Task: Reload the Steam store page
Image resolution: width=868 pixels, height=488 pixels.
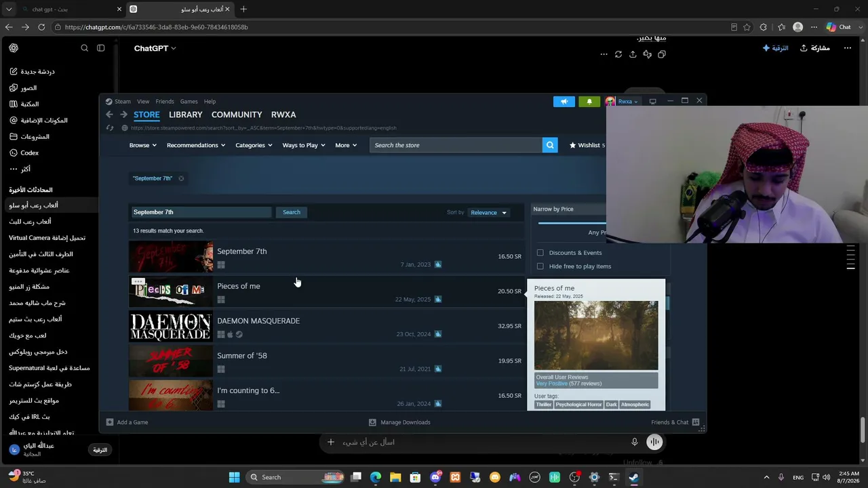Action: (110, 127)
